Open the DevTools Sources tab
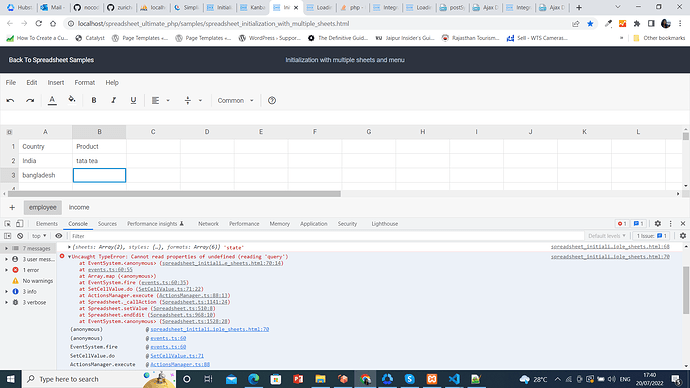This screenshot has width=690, height=388. coord(107,223)
